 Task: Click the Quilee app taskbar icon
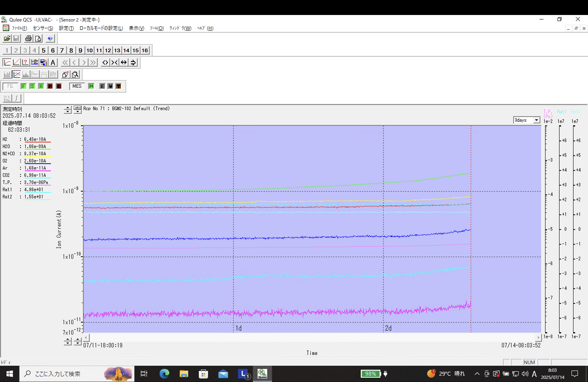pyautogui.click(x=262, y=374)
